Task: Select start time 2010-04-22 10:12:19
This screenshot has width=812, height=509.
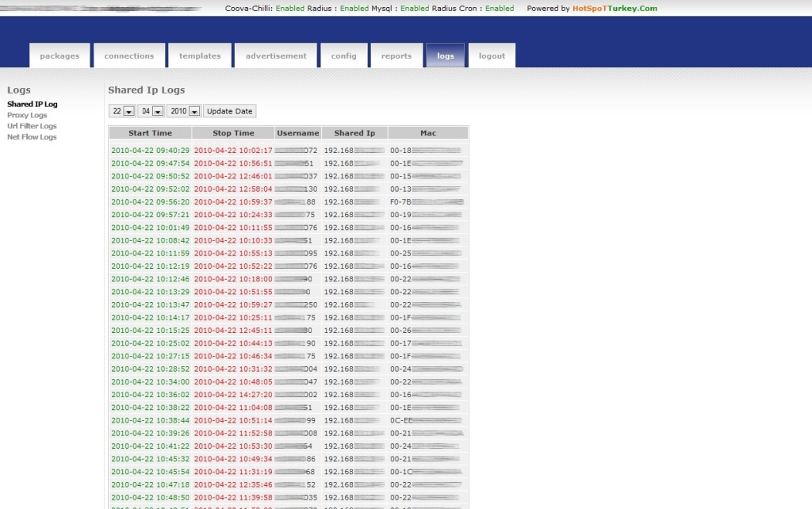Action: [x=150, y=266]
